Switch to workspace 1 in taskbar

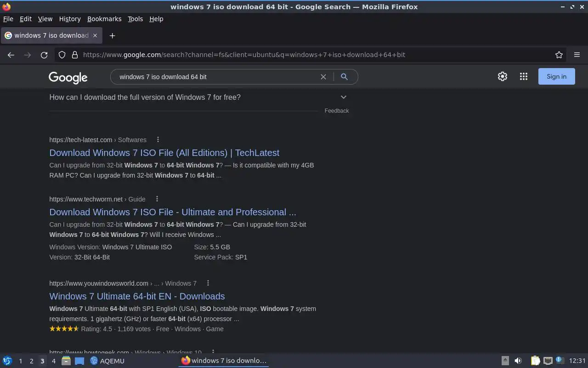(20, 361)
